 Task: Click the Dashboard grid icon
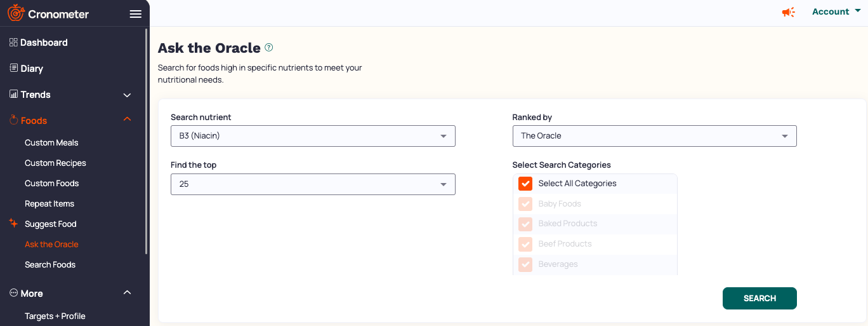click(13, 43)
